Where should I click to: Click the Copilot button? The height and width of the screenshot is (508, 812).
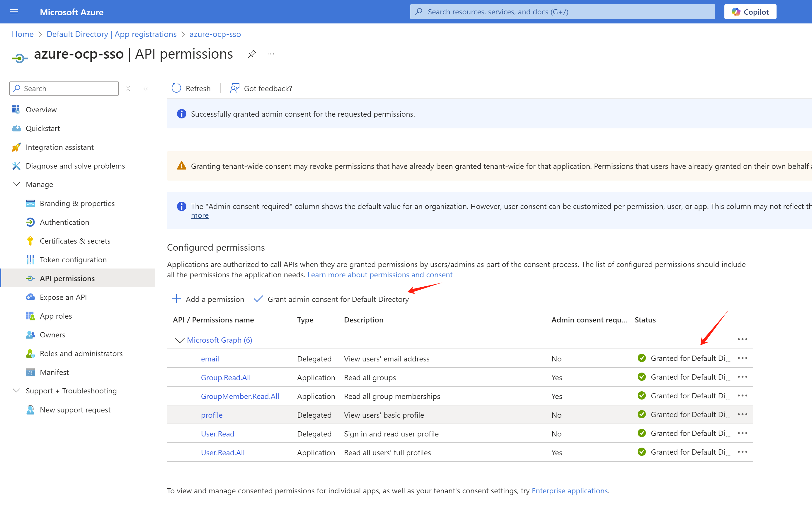click(x=750, y=12)
